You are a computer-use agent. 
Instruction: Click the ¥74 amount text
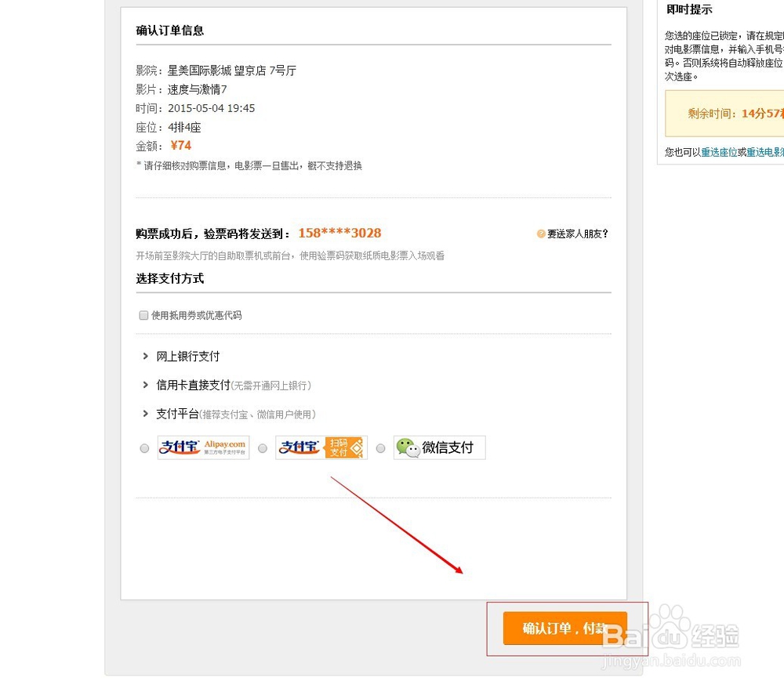(x=180, y=146)
